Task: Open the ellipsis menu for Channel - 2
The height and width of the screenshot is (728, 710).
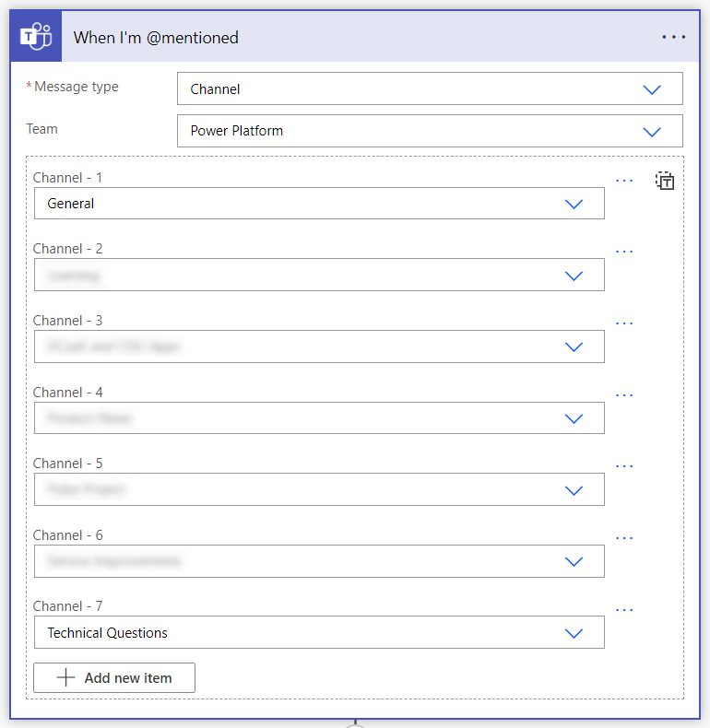Action: click(x=624, y=252)
